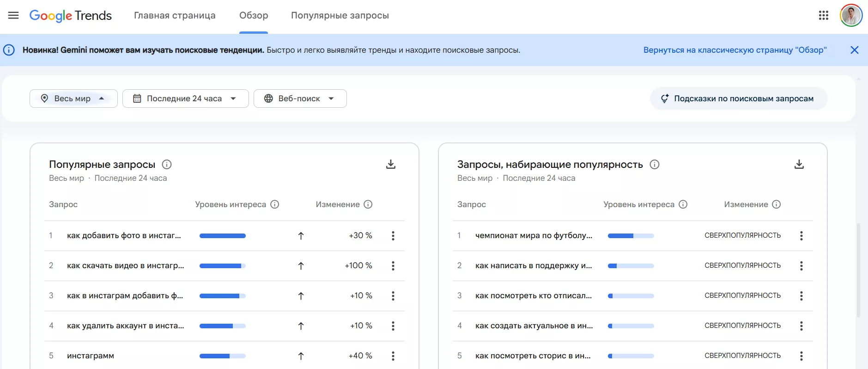Go to Главная страница tab

[x=175, y=15]
